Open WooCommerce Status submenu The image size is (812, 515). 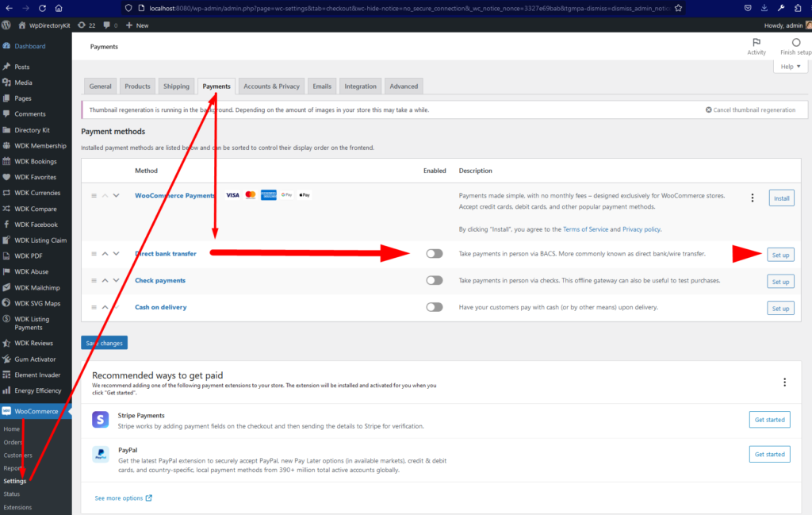[x=11, y=494]
